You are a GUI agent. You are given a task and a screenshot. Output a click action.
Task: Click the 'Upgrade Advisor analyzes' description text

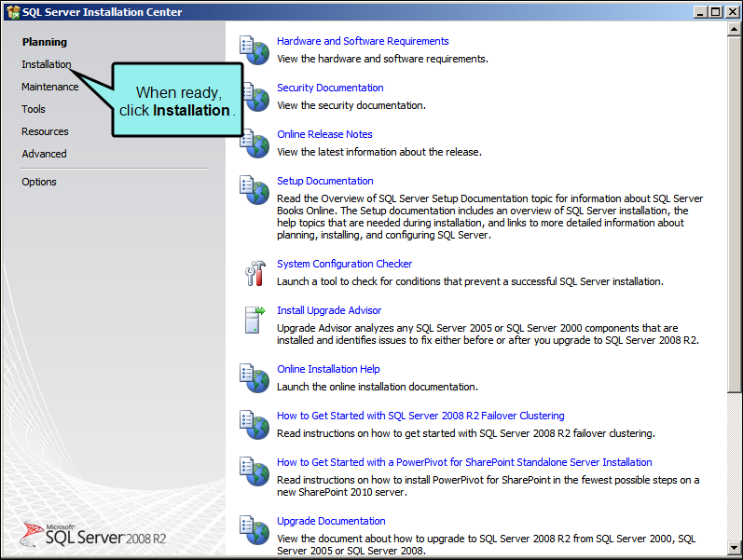click(488, 334)
